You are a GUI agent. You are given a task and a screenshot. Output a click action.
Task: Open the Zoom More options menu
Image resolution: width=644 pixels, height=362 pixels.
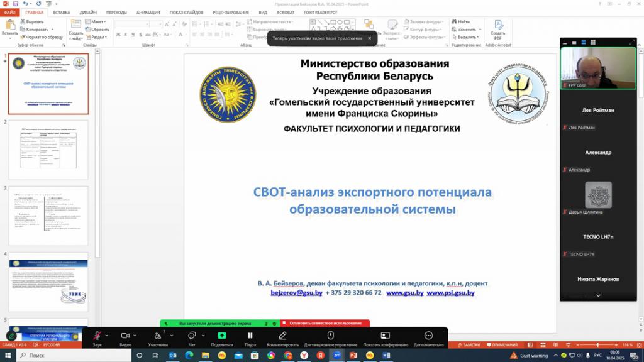pyautogui.click(x=428, y=336)
